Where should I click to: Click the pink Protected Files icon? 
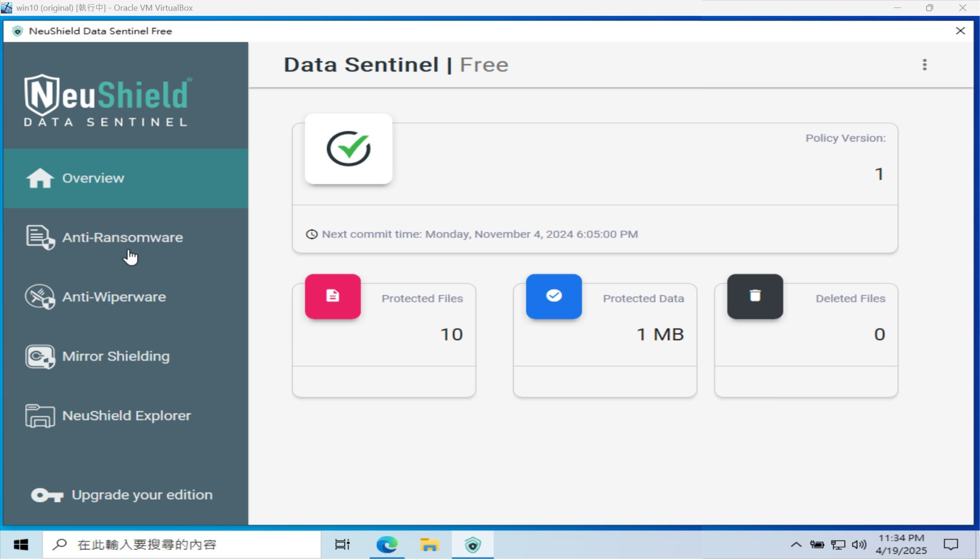click(x=333, y=296)
